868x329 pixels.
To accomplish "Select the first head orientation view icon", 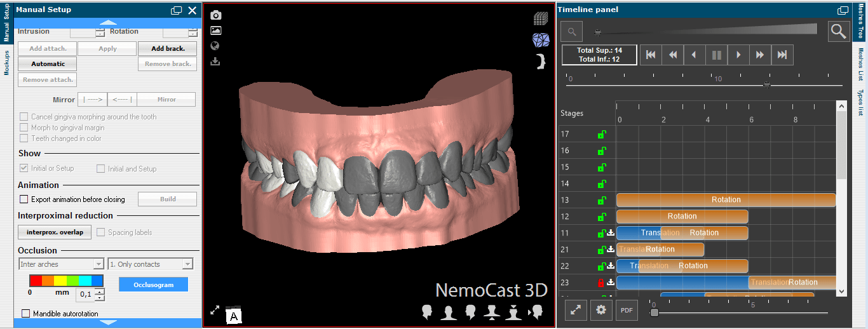I will coord(428,312).
